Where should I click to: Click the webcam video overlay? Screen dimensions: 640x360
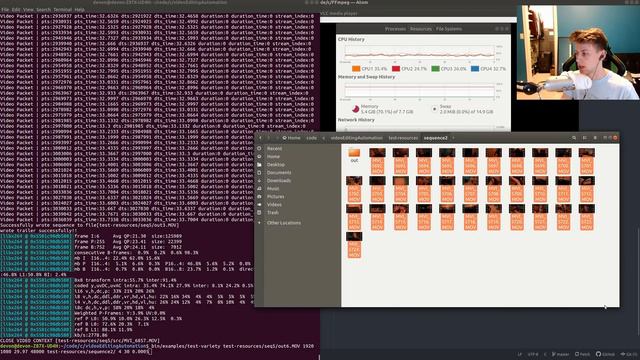[x=578, y=52]
